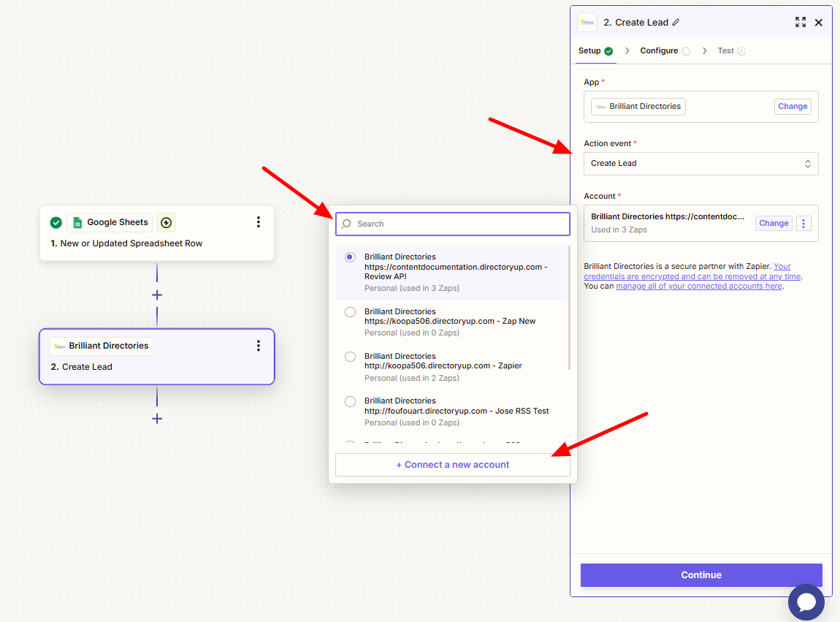Close the Create Lead panel
The width and height of the screenshot is (840, 622).
pos(819,23)
